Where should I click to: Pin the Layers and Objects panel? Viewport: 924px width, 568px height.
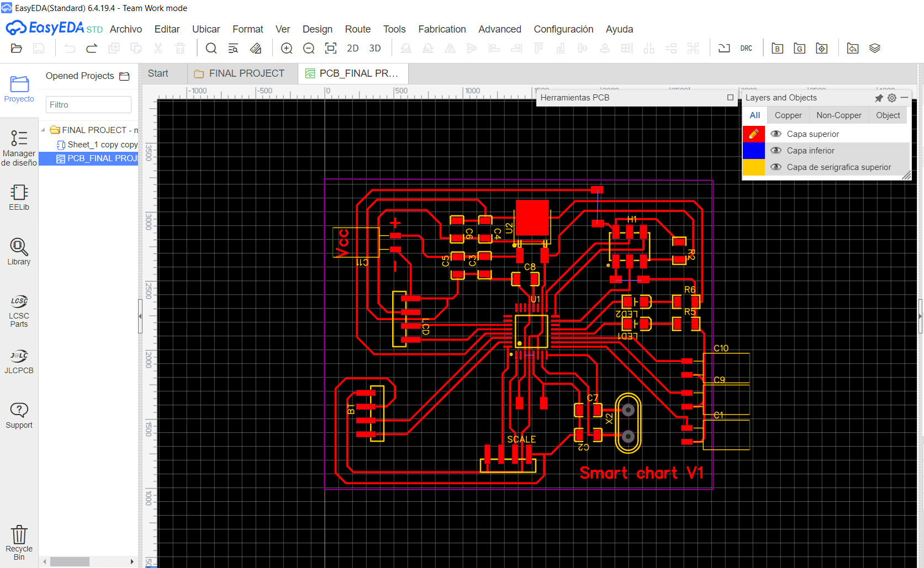(x=879, y=98)
